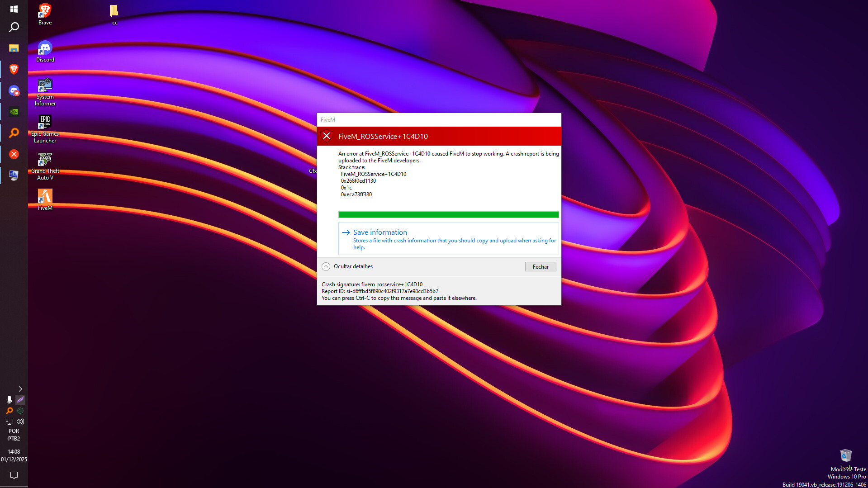
Task: Click the green circle tray icon
Action: [x=20, y=411]
